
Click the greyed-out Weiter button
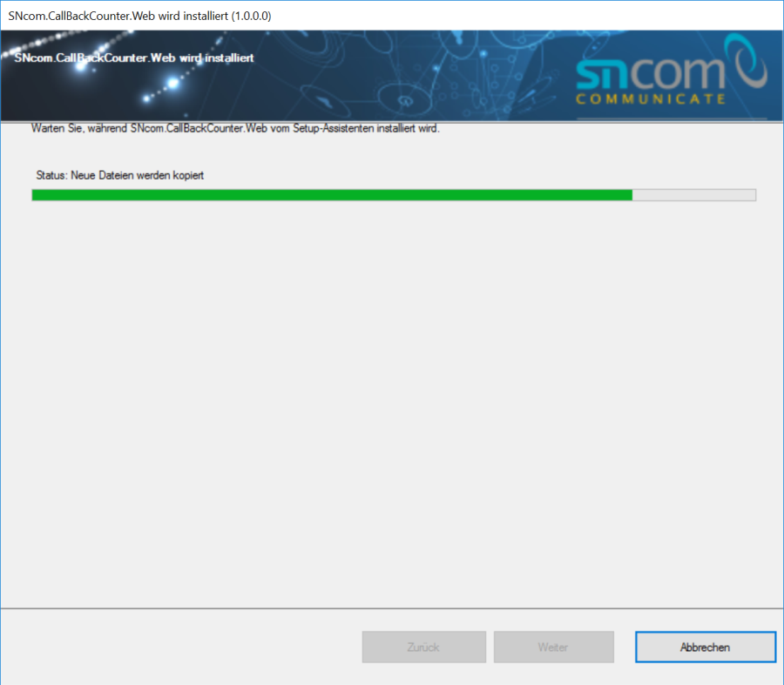click(553, 647)
